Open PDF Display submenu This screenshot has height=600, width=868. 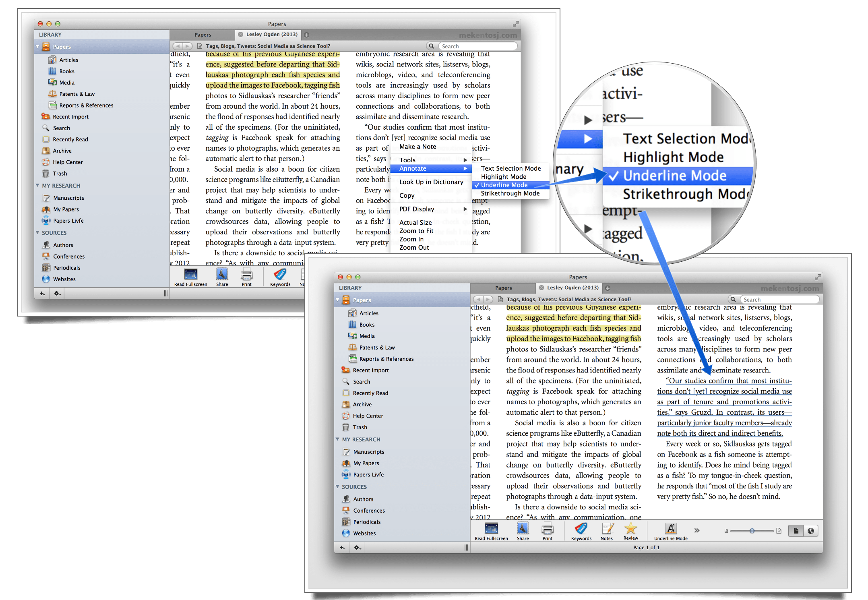click(430, 209)
